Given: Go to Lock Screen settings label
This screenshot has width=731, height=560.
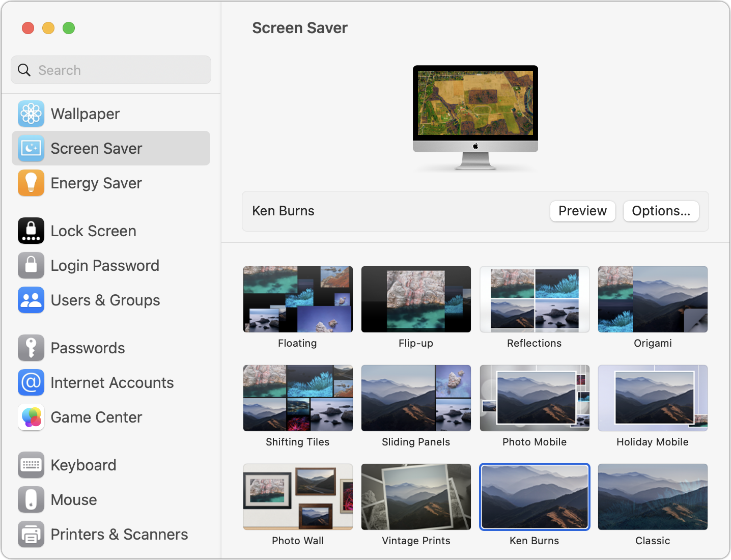Looking at the screenshot, I should pos(93,231).
